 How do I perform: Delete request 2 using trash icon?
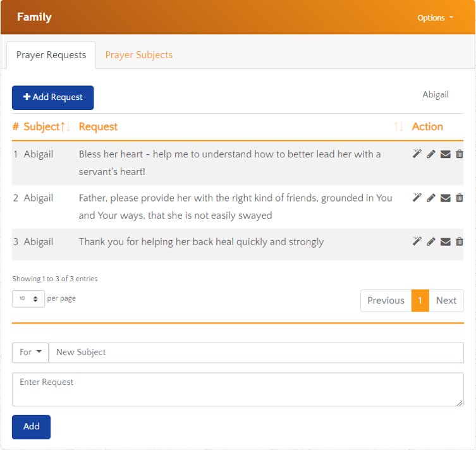pos(460,198)
